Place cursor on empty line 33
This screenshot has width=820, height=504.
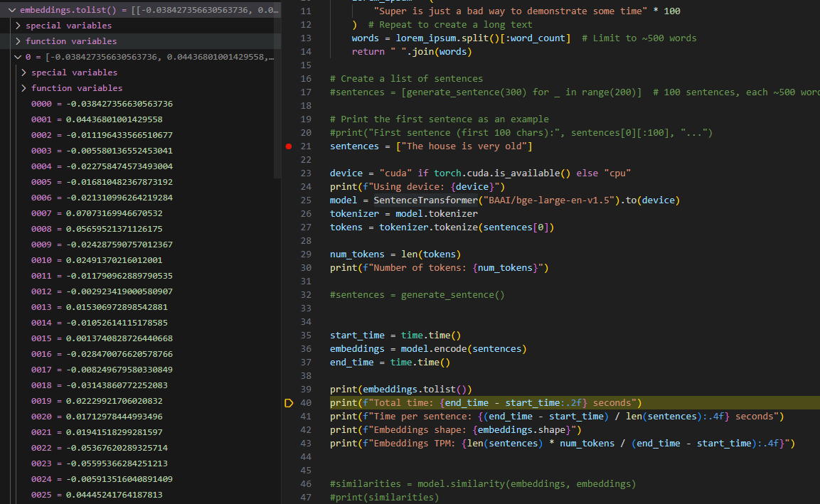click(427, 309)
